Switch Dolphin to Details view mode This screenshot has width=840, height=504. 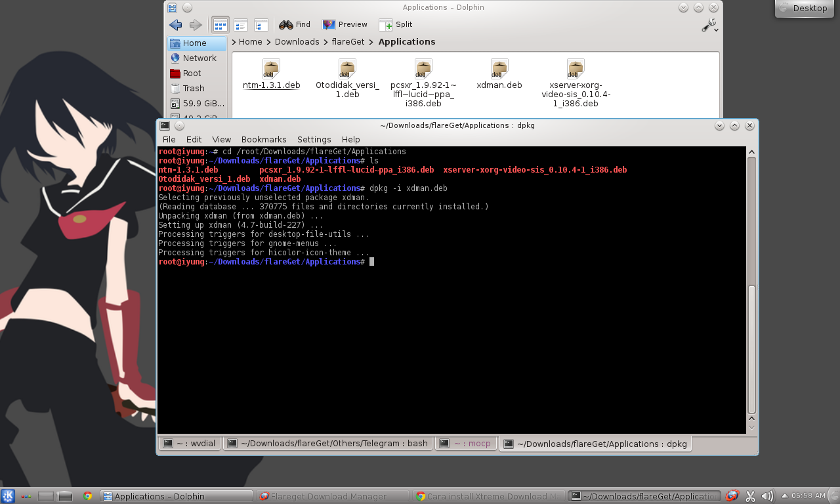[261, 25]
